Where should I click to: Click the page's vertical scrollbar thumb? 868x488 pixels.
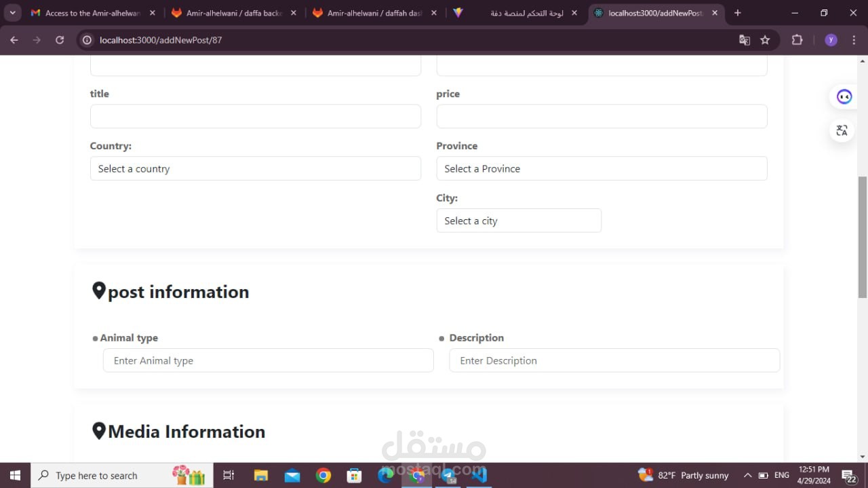(x=863, y=237)
